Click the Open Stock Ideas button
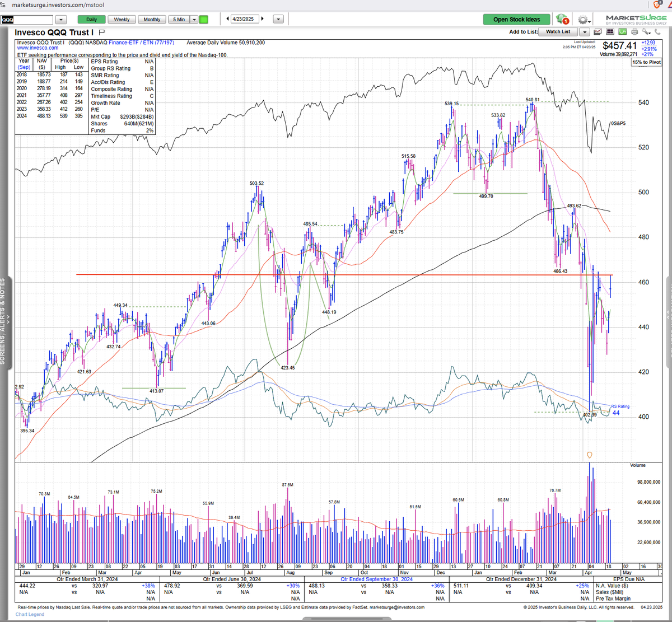Viewport: 672px width, 622px height. (x=516, y=19)
